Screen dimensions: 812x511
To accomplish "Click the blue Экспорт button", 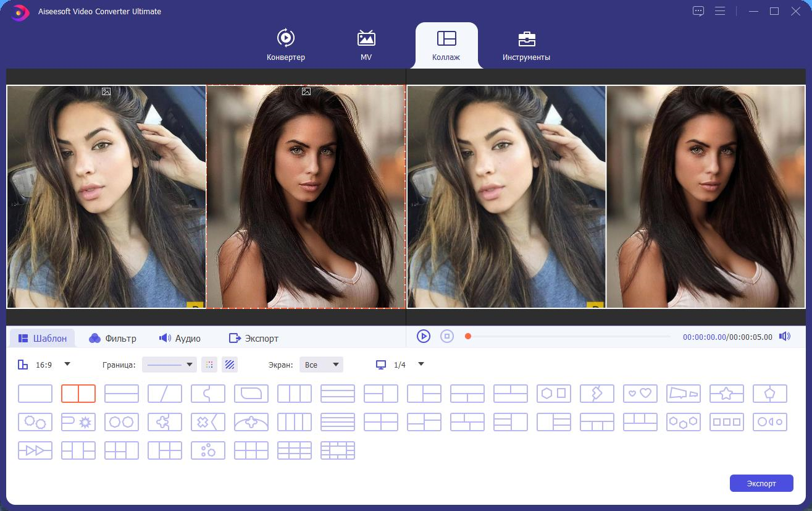I will coord(761,483).
